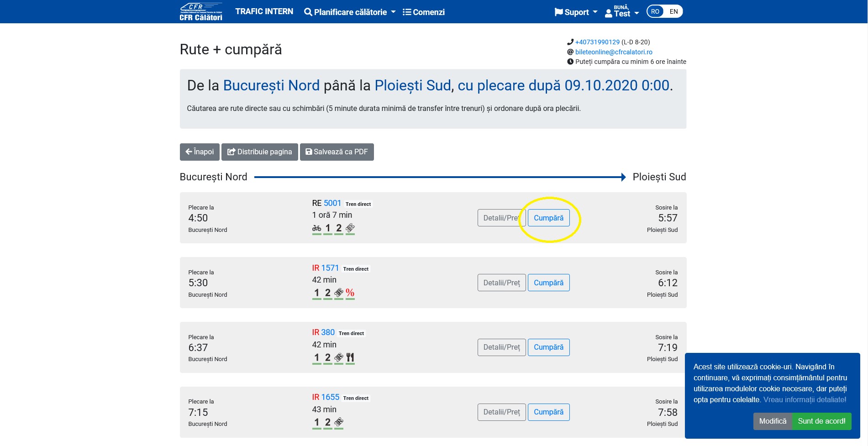This screenshot has height=446, width=868.
Task: Switch language to RO
Action: 655,11
